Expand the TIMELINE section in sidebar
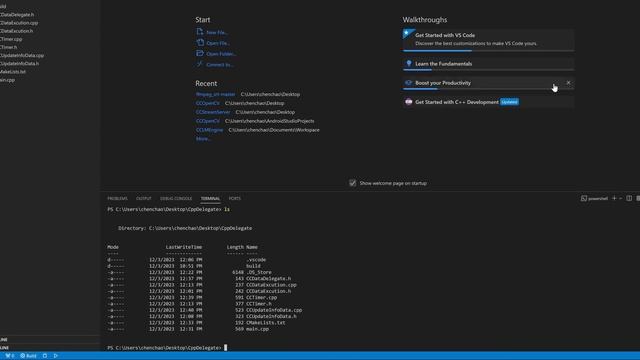The height and width of the screenshot is (360, 640). (x=49, y=348)
